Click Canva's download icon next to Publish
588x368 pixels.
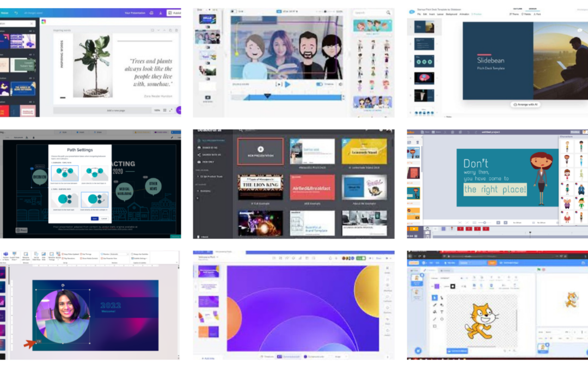[161, 13]
